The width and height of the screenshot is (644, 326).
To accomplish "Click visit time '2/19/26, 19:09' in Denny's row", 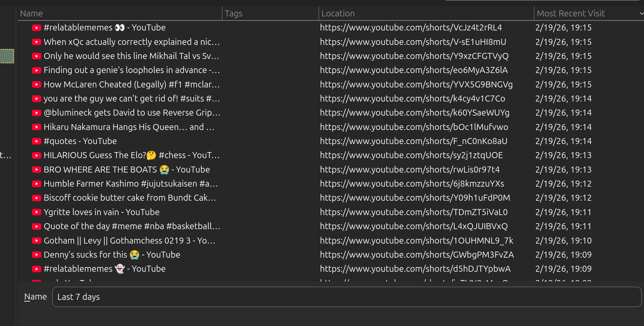I will tap(563, 255).
